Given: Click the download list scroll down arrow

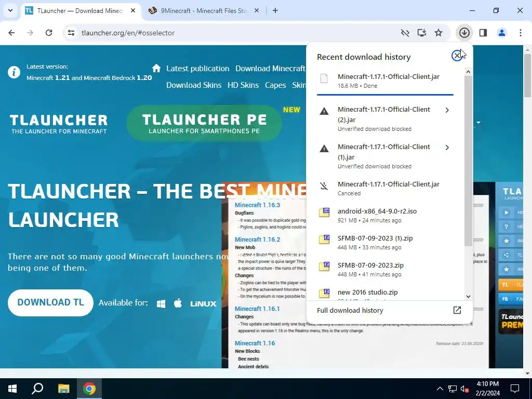Looking at the screenshot, I should tap(468, 297).
